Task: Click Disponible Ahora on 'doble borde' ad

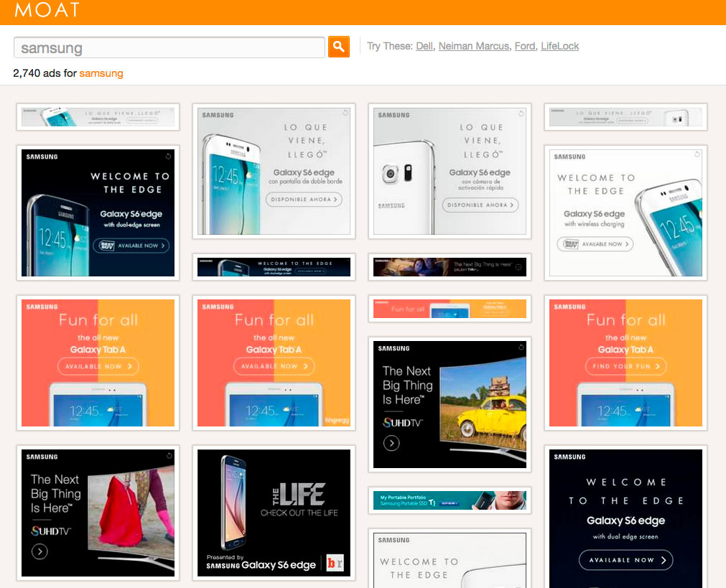Action: click(x=304, y=200)
